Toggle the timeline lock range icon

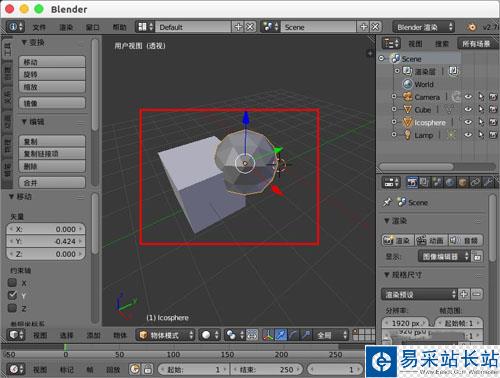148,369
